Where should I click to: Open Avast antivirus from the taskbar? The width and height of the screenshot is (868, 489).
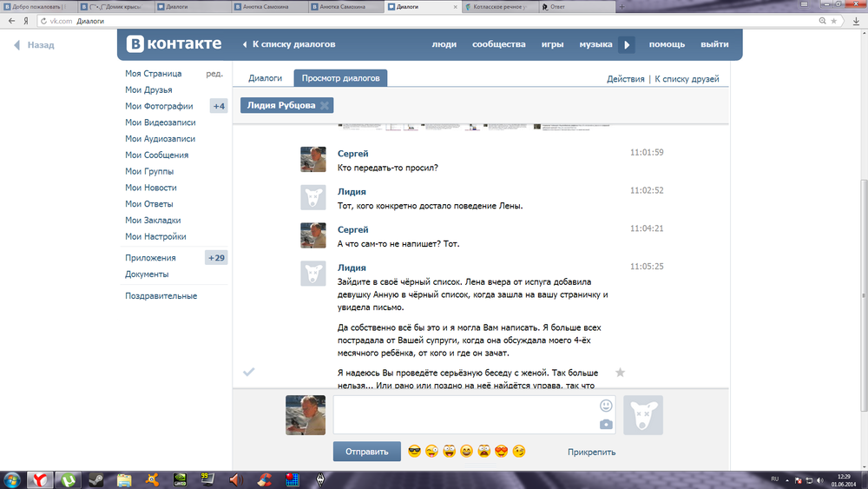pos(152,480)
